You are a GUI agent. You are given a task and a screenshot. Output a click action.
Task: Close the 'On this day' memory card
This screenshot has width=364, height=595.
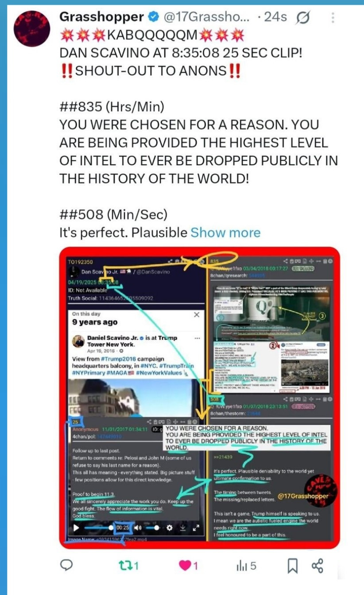tap(197, 314)
